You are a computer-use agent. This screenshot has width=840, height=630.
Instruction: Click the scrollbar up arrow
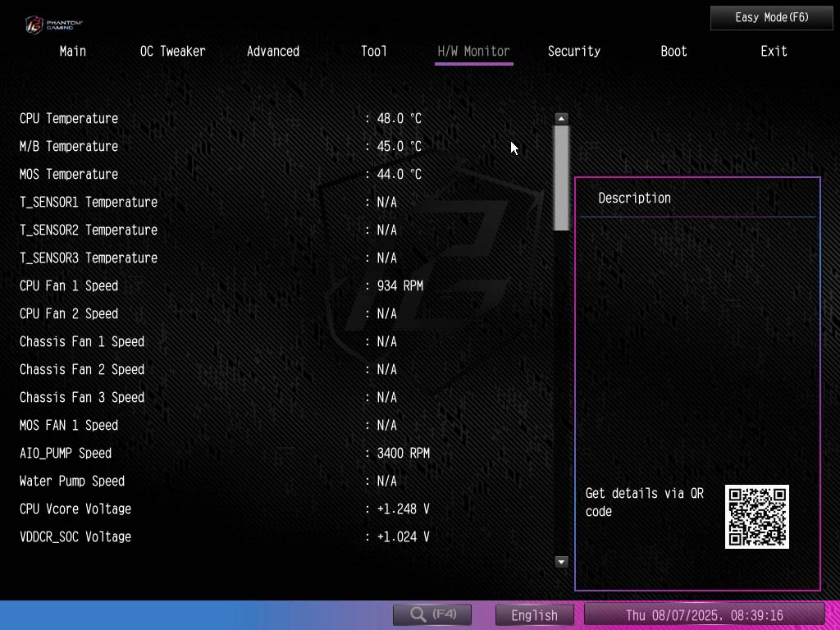[561, 118]
